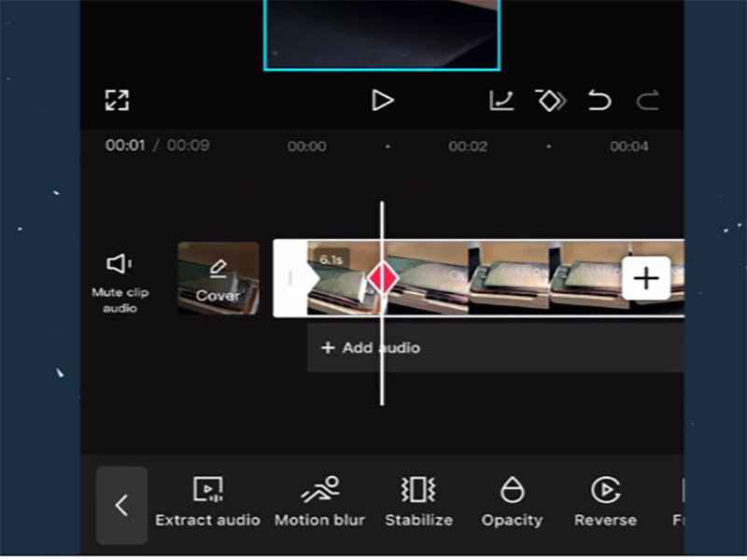This screenshot has width=747, height=560.
Task: Select the Extract audio tool
Action: 207,499
